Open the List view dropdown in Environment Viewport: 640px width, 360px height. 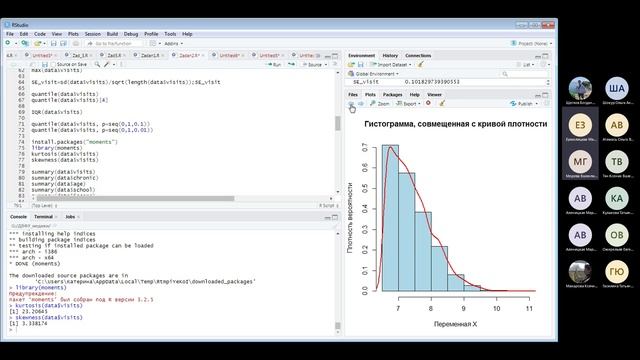tap(525, 64)
